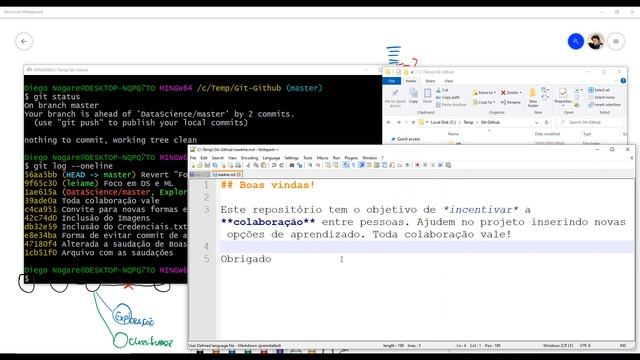Open the File tab in Explorer
The height and width of the screenshot is (360, 640).
(x=392, y=81)
